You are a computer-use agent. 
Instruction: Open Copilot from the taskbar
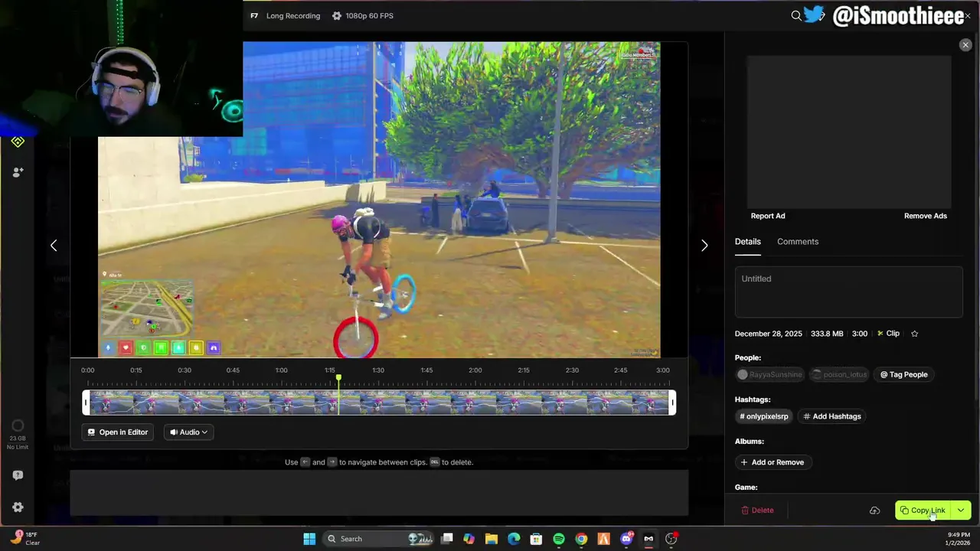click(x=469, y=539)
